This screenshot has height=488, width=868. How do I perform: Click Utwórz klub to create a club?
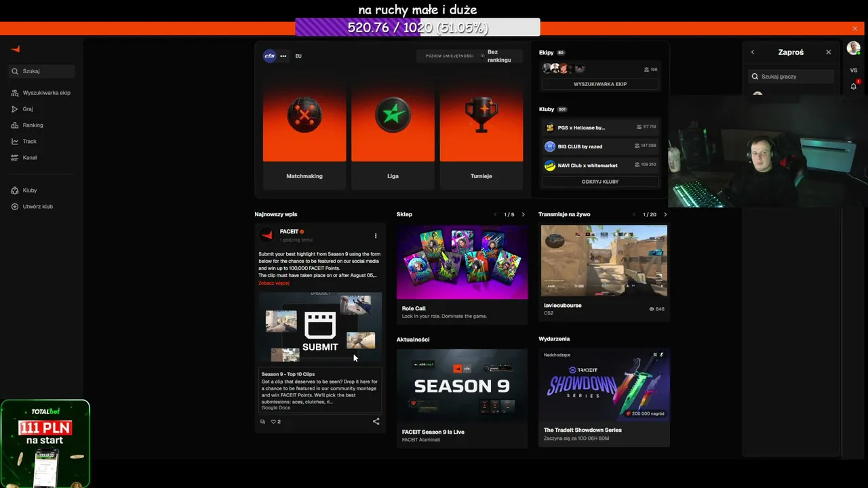32,207
